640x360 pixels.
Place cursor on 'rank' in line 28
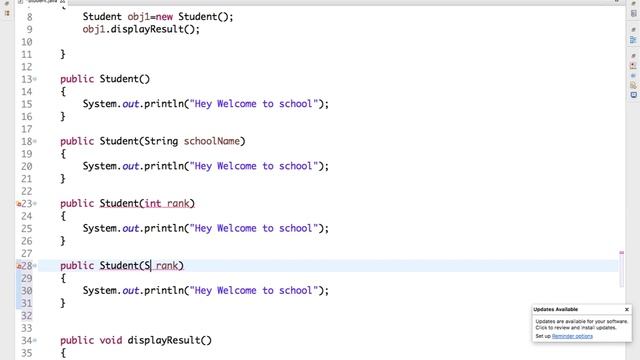167,266
